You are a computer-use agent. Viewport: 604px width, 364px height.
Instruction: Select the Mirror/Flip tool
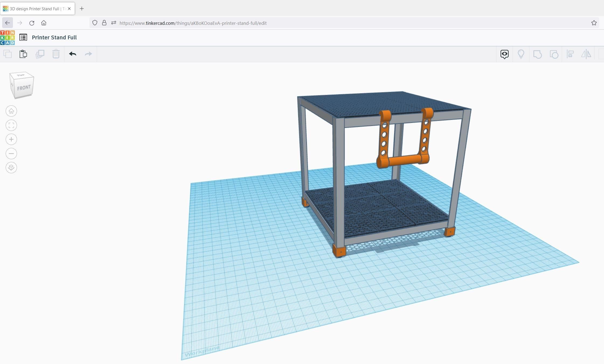(x=586, y=54)
